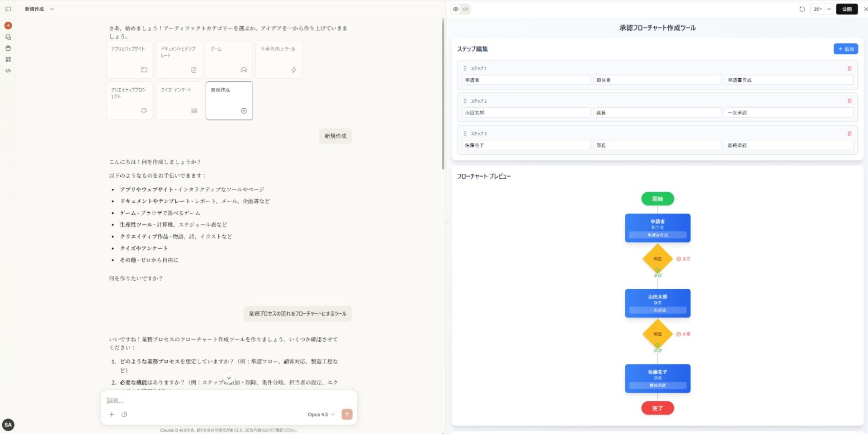The height and width of the screenshot is (434, 868).
Task: Select the code view icon for the artifact
Action: click(x=465, y=9)
